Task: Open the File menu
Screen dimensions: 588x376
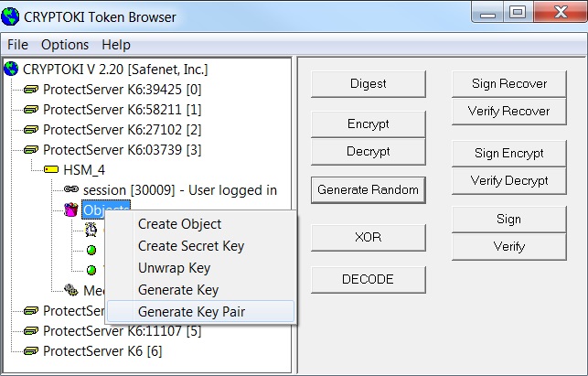Action: point(18,45)
